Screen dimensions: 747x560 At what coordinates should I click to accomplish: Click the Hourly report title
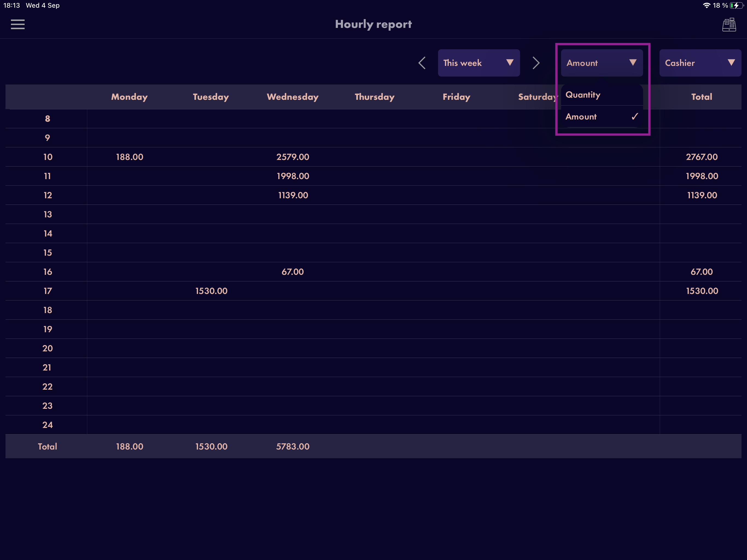tap(373, 24)
